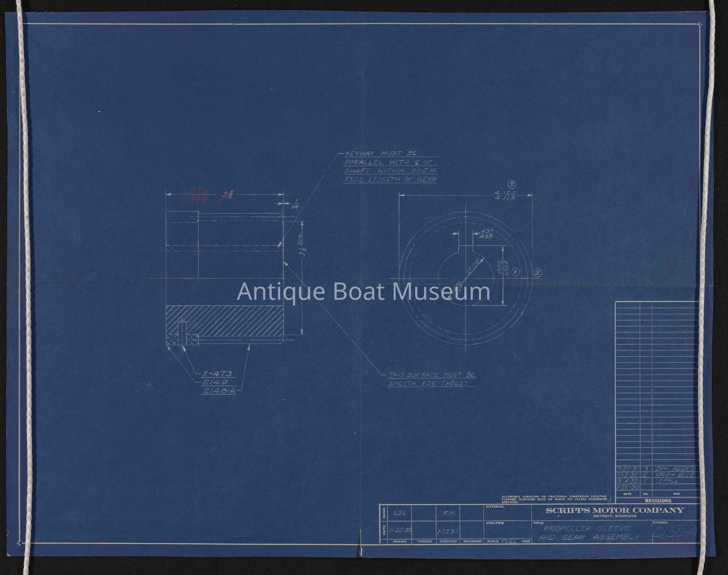Click the X-473 part callout label
728x575 pixels.
pyautogui.click(x=218, y=373)
